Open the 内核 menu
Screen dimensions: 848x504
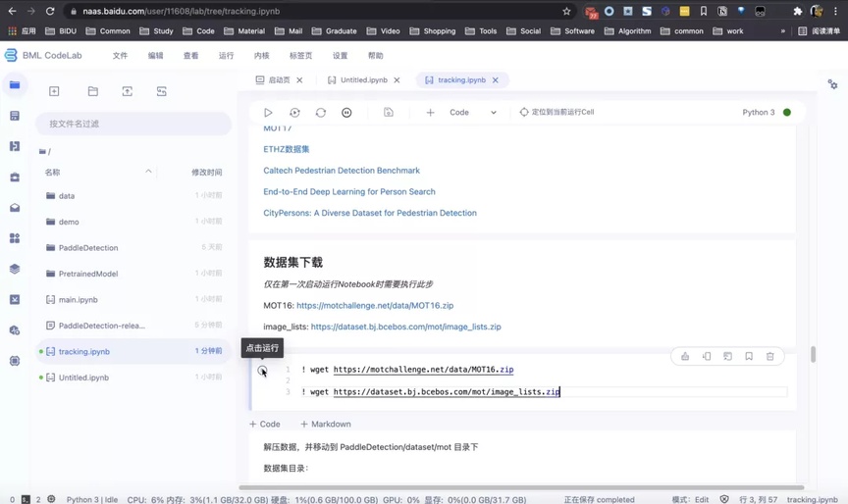[x=262, y=55]
